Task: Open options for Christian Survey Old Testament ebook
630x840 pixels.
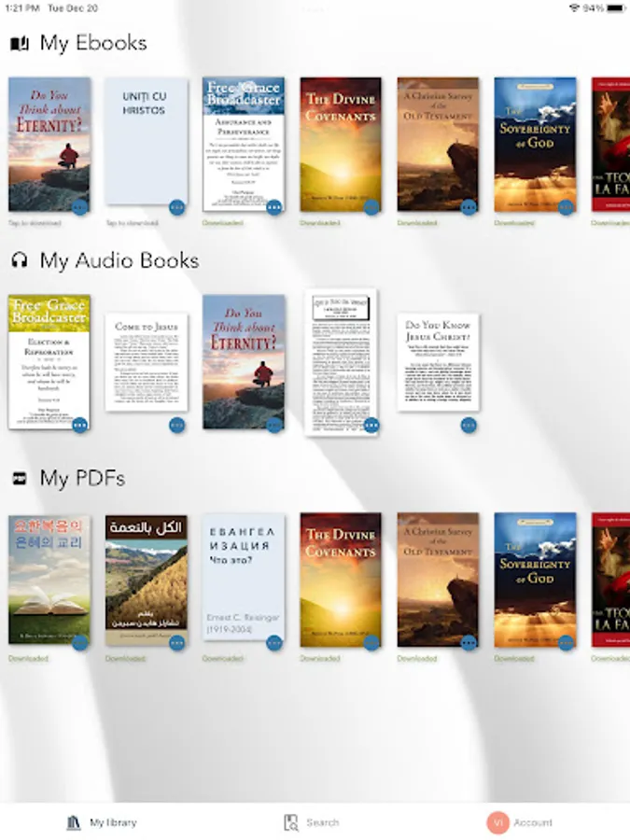Action: pyautogui.click(x=469, y=207)
